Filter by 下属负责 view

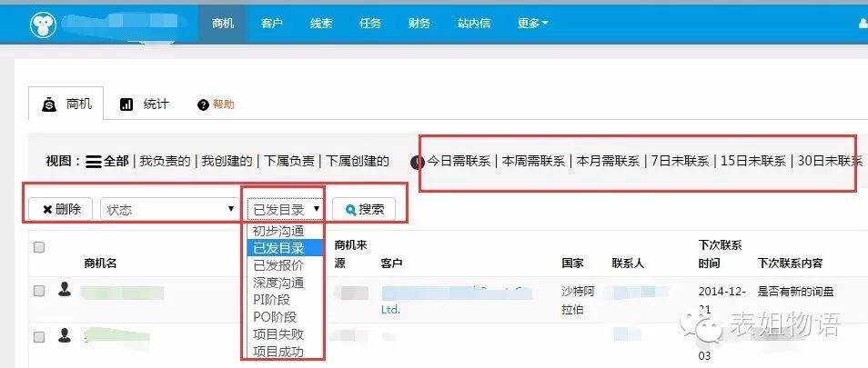[289, 162]
